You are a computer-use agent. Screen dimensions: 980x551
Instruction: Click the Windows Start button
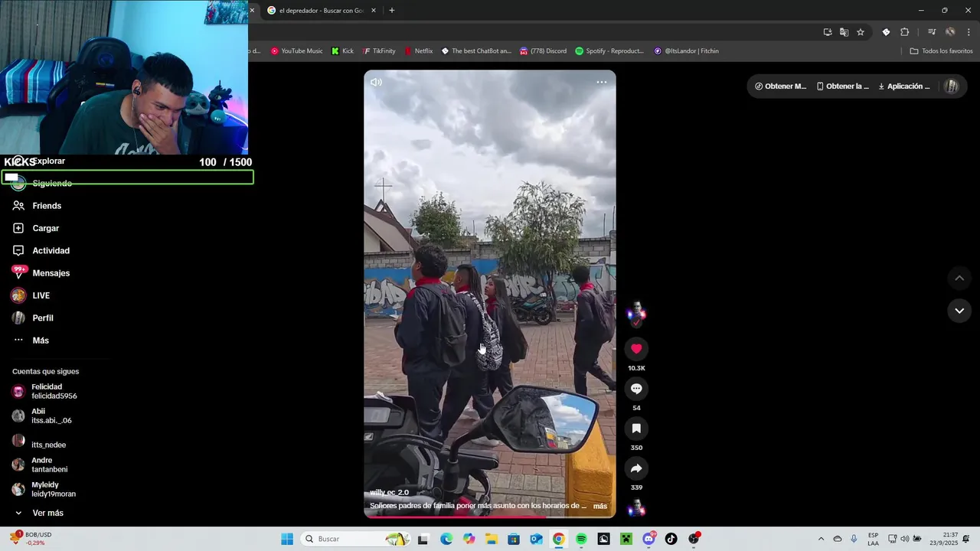pyautogui.click(x=287, y=539)
